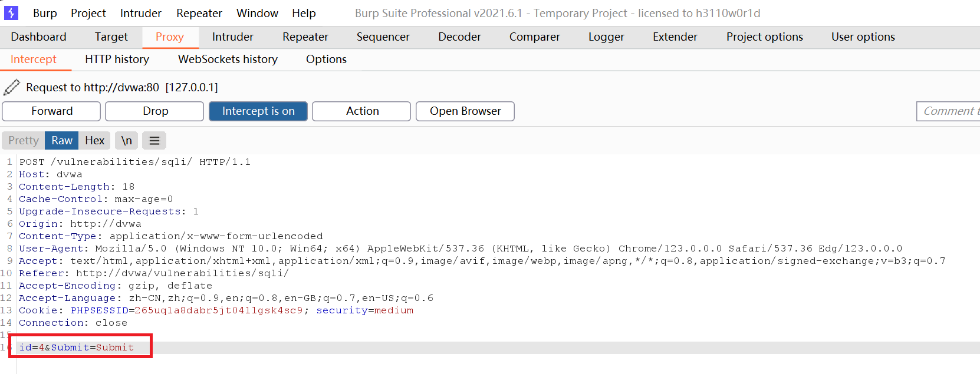Open the hamburger message editor menu

[x=154, y=141]
